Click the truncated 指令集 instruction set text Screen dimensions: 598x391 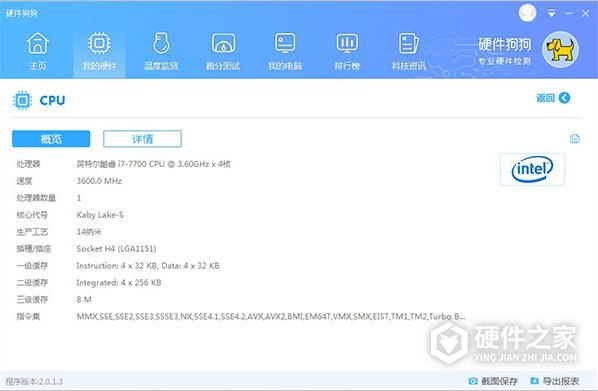coord(271,316)
